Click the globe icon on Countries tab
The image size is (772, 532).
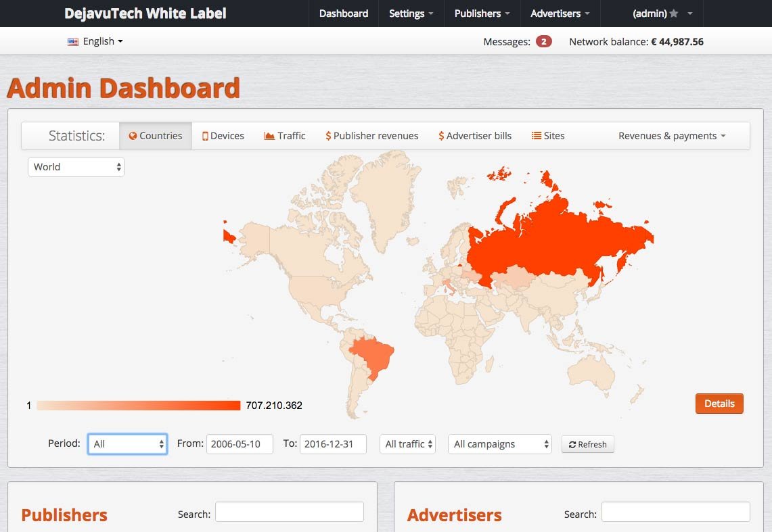click(133, 136)
